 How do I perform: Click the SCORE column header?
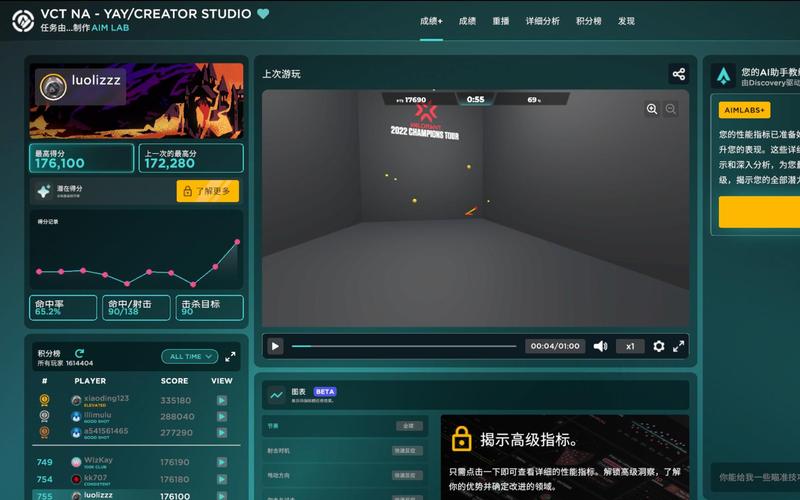174,381
